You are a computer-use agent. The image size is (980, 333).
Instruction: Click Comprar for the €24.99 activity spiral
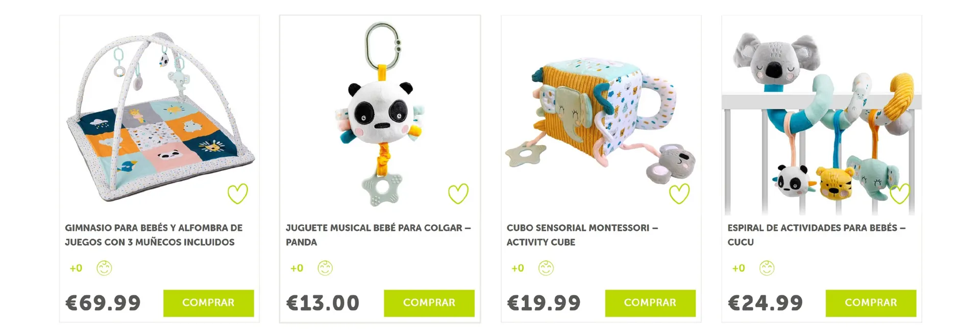[871, 303]
